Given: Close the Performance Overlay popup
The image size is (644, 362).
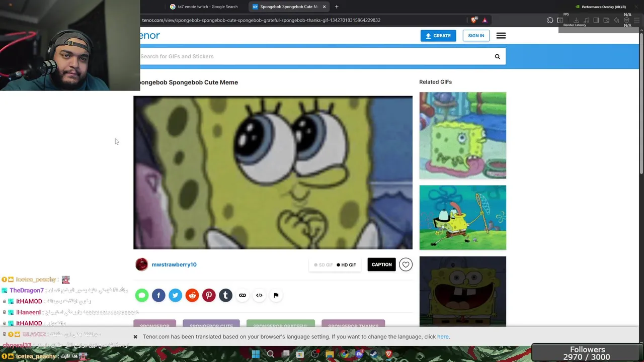Looking at the screenshot, I should pos(636,7).
